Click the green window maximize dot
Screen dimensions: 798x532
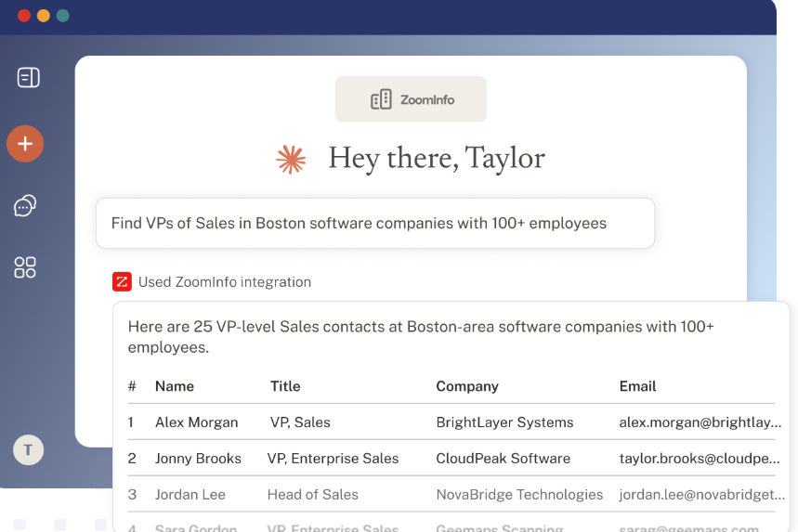point(63,16)
